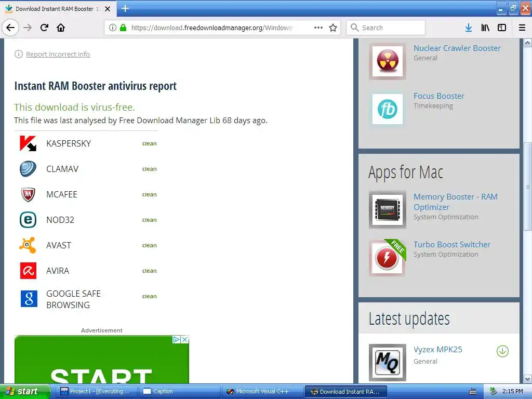The width and height of the screenshot is (532, 399).
Task: Close the Download Instant RAM Booster tab
Action: point(108,9)
